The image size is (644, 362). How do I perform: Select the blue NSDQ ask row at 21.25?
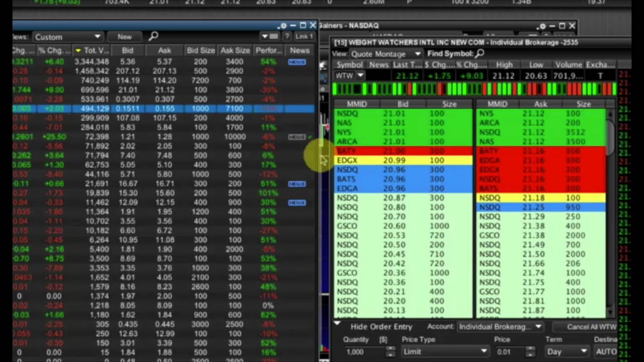click(x=541, y=207)
